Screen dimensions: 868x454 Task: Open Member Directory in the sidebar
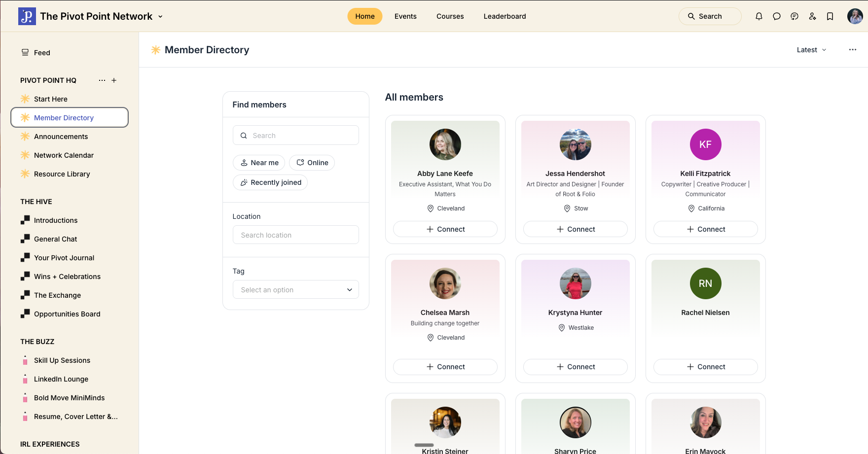pyautogui.click(x=70, y=117)
